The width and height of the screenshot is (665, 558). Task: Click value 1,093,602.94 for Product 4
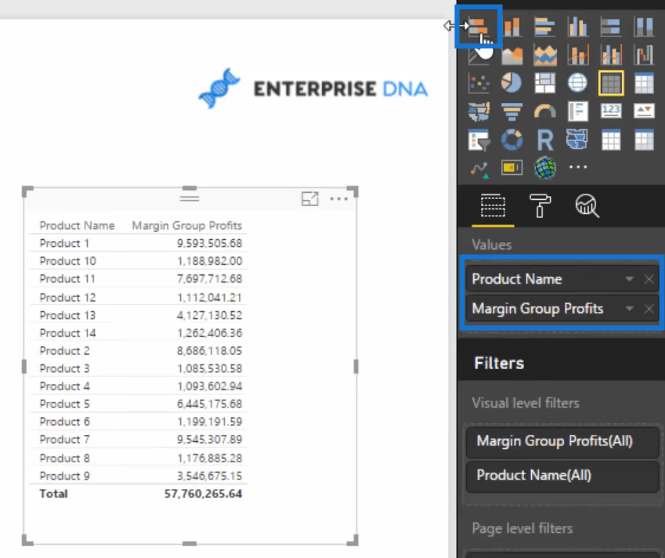(x=210, y=387)
